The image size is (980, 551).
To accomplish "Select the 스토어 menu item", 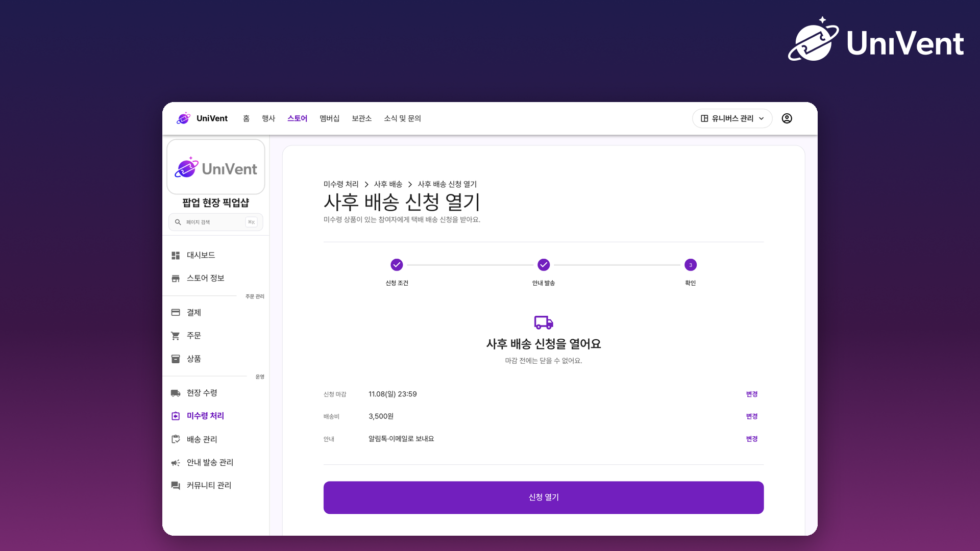I will point(297,118).
